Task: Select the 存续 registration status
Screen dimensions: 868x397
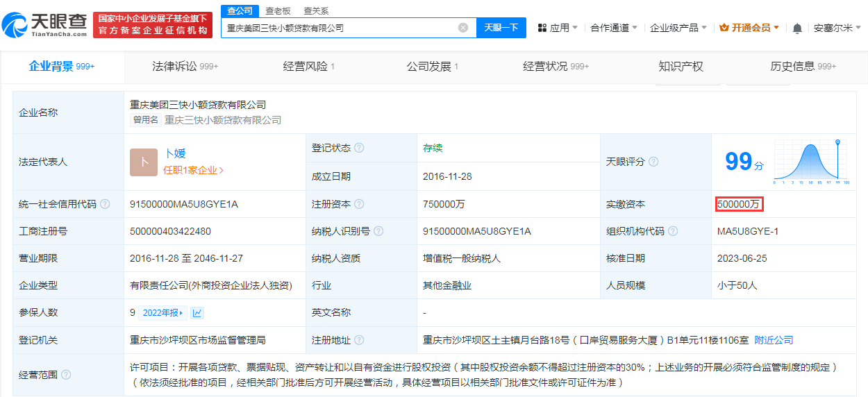Action: click(x=433, y=148)
